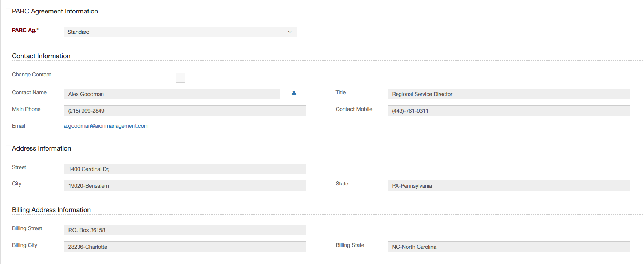The width and height of the screenshot is (644, 264).
Task: Click the Address Information section heading
Action: tap(42, 148)
